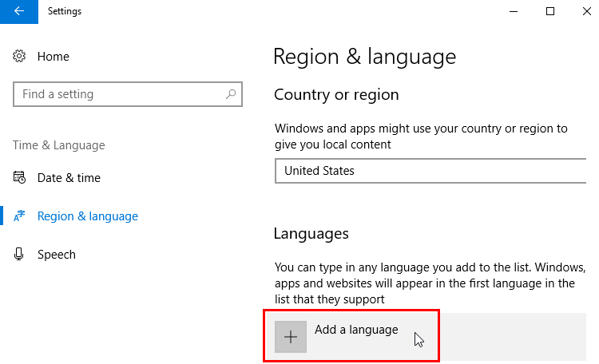Open the Speech settings page
The image size is (599, 364).
point(57,255)
